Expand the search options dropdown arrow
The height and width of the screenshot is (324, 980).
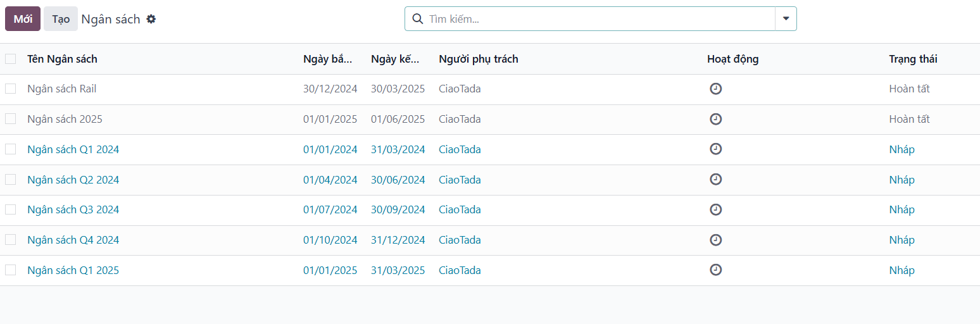786,19
